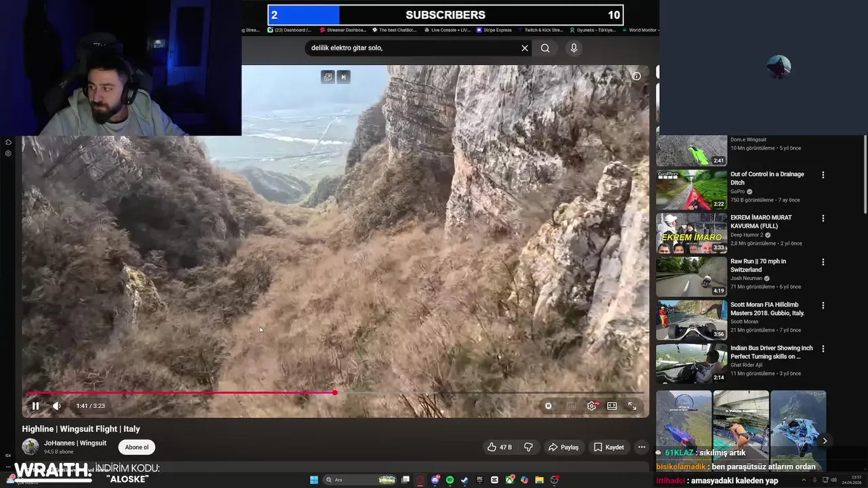Viewport: 868px width, 488px height.
Task: Open the Windows Start menu
Action: pyautogui.click(x=314, y=480)
